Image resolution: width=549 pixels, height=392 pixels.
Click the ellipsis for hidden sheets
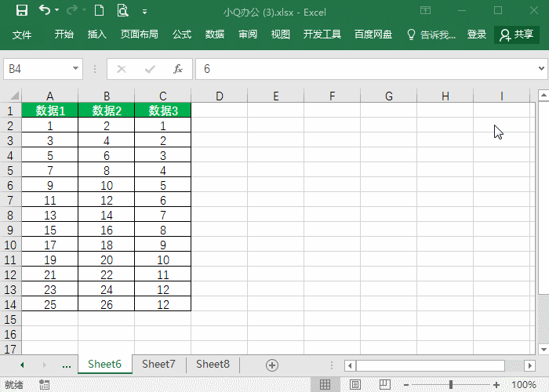(x=67, y=366)
